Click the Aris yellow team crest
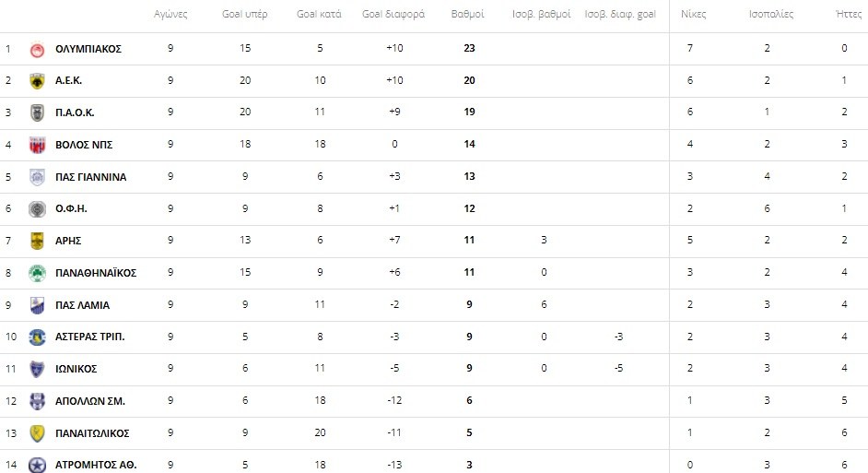The width and height of the screenshot is (868, 473). pyautogui.click(x=37, y=241)
